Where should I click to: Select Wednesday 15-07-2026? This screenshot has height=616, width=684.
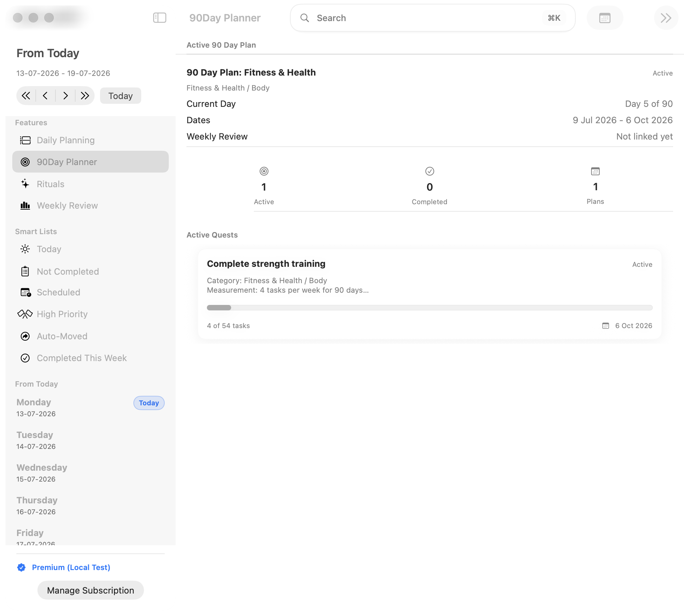click(x=91, y=473)
